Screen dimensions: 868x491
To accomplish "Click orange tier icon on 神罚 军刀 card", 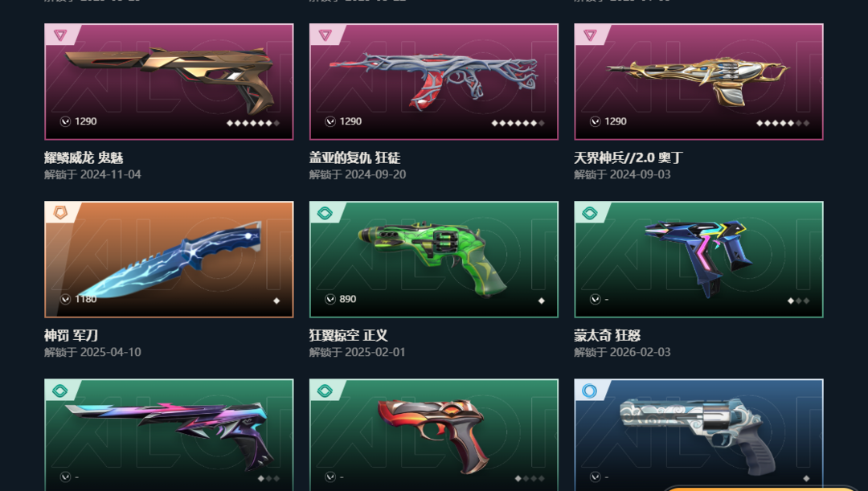I will (x=59, y=213).
